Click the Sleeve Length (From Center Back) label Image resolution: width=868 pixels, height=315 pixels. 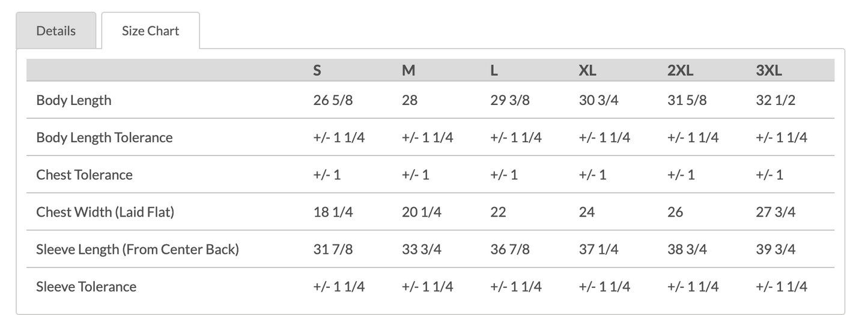click(138, 249)
